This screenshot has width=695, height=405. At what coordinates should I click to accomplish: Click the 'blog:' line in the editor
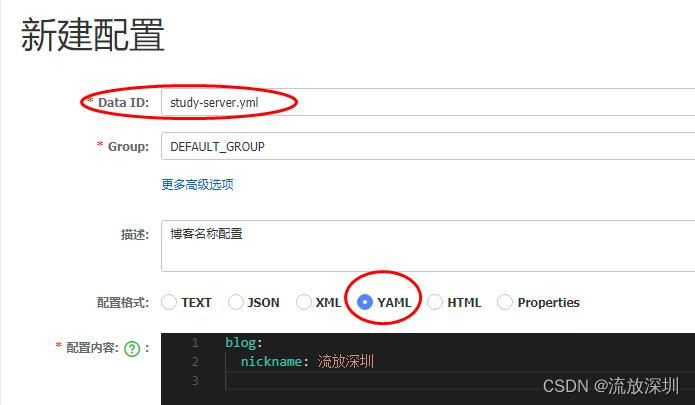pyautogui.click(x=244, y=343)
